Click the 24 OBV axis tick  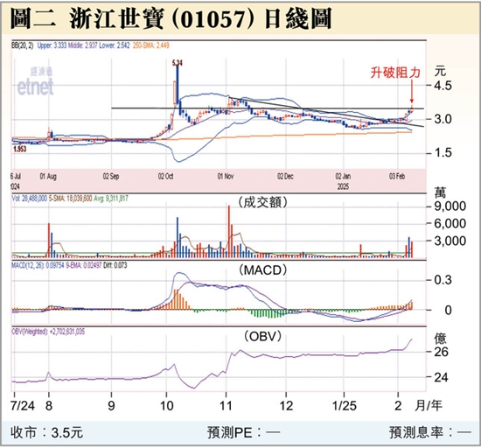click(x=441, y=377)
